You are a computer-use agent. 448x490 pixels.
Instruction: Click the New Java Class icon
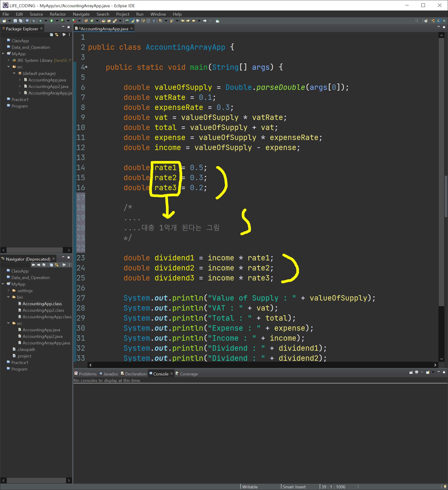[x=92, y=21]
